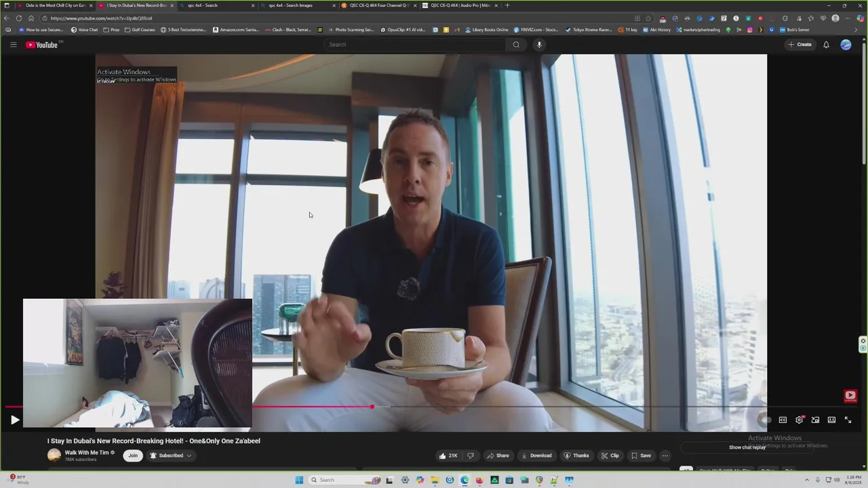Viewport: 868px width, 488px height.
Task: Click the Windows taskbar Search box
Action: (344, 480)
